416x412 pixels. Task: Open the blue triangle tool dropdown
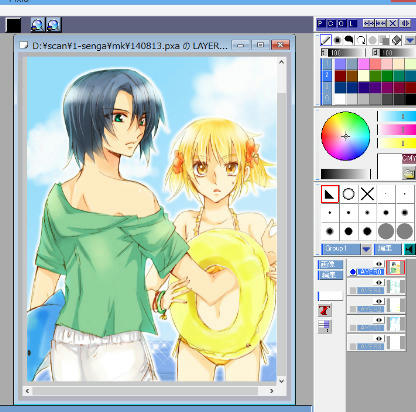coord(410,41)
